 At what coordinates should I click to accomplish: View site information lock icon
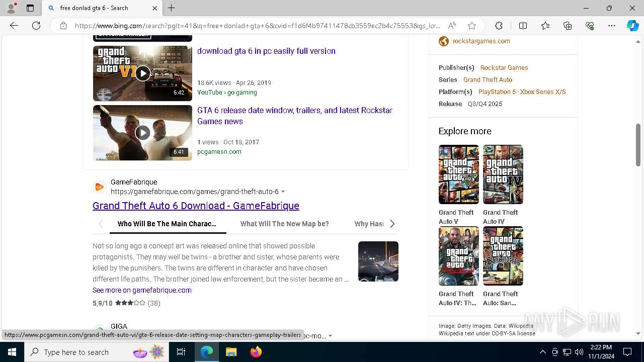pos(63,26)
